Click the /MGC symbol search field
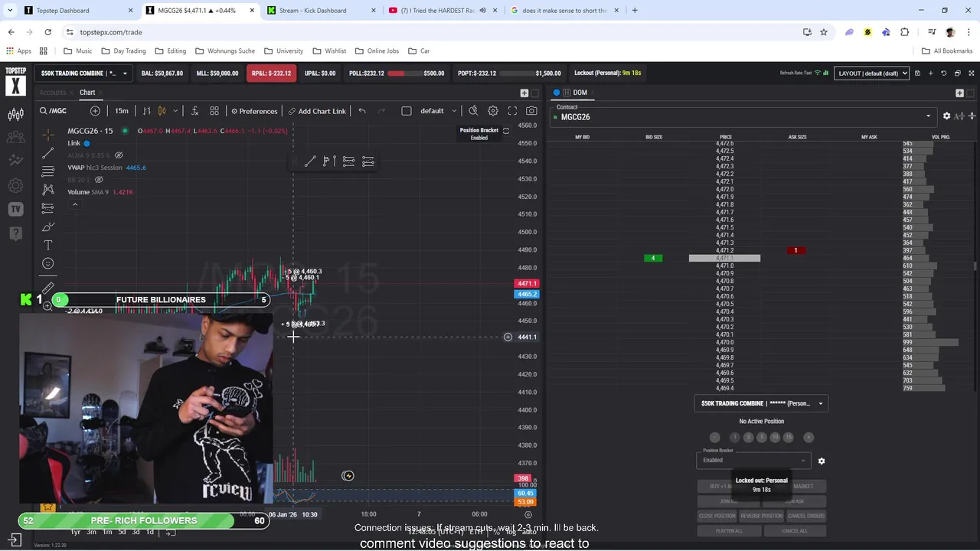The image size is (980, 551). pyautogui.click(x=61, y=111)
